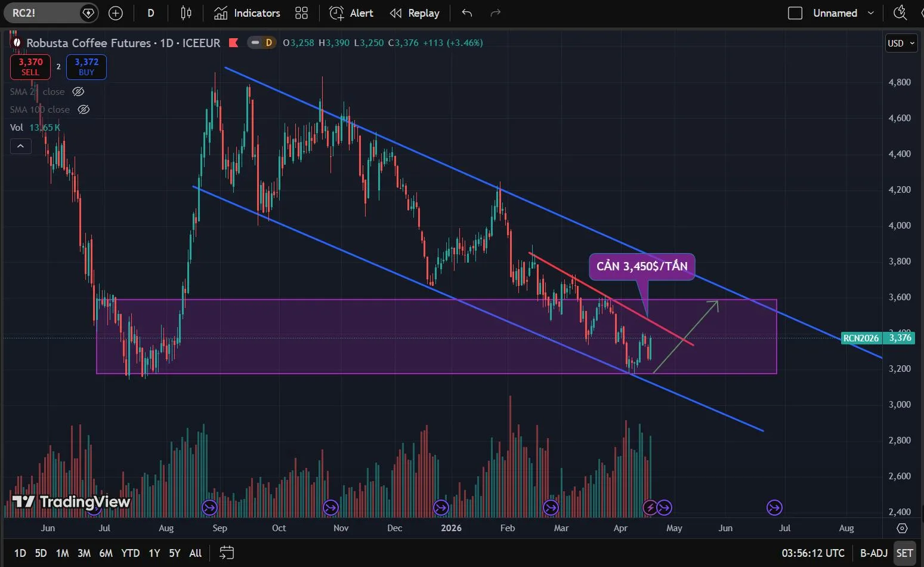Show the hidden SMA 21 indicator
The width and height of the screenshot is (924, 567).
tap(78, 92)
